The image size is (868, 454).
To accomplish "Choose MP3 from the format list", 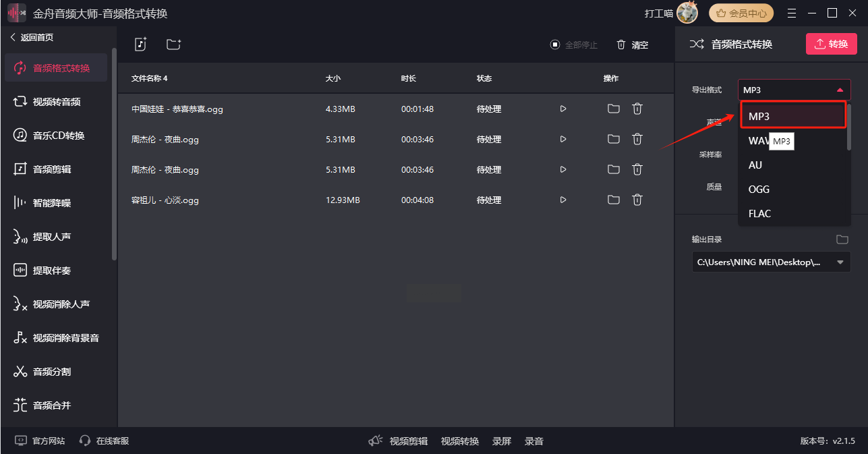I will pos(793,116).
